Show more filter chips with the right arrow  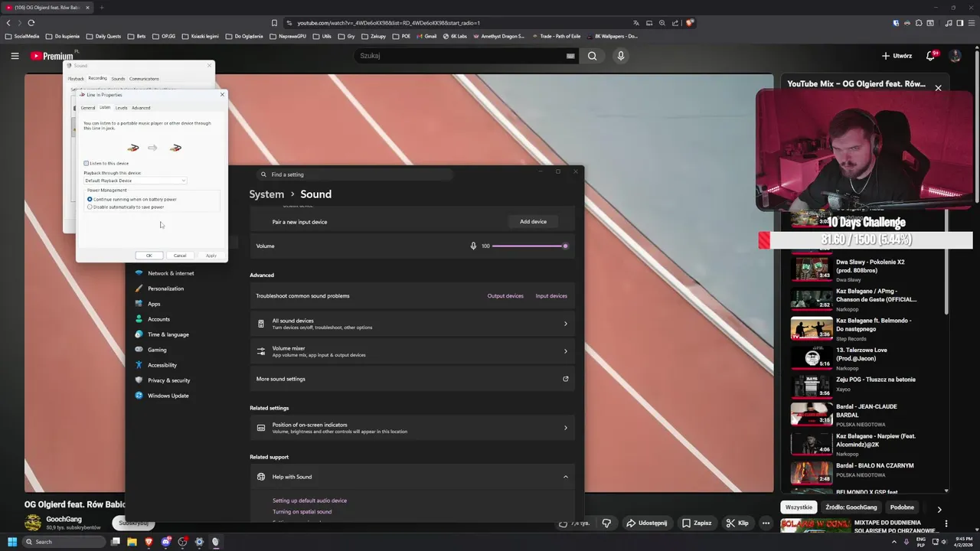(939, 509)
